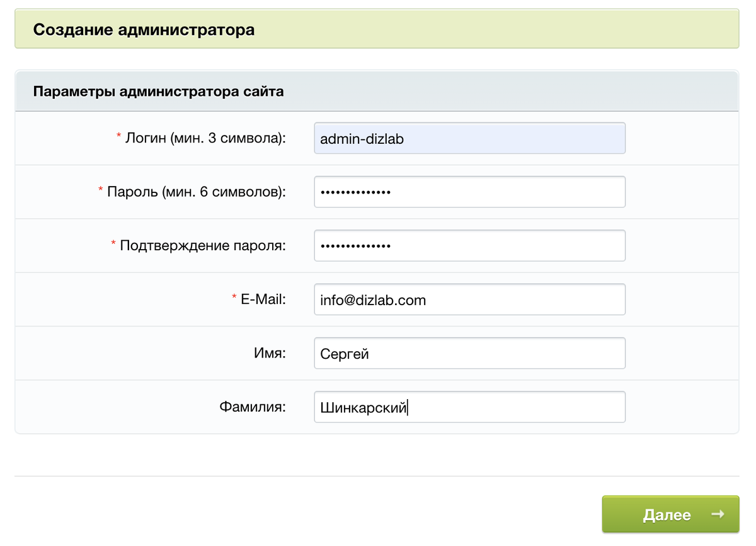Click the E-Mail field with info@dizlab.com

click(x=469, y=299)
